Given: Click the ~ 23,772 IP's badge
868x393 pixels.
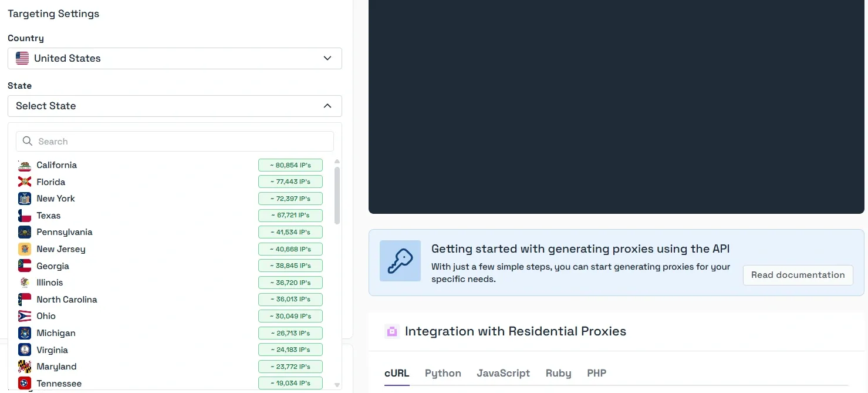Looking at the screenshot, I should tap(291, 367).
